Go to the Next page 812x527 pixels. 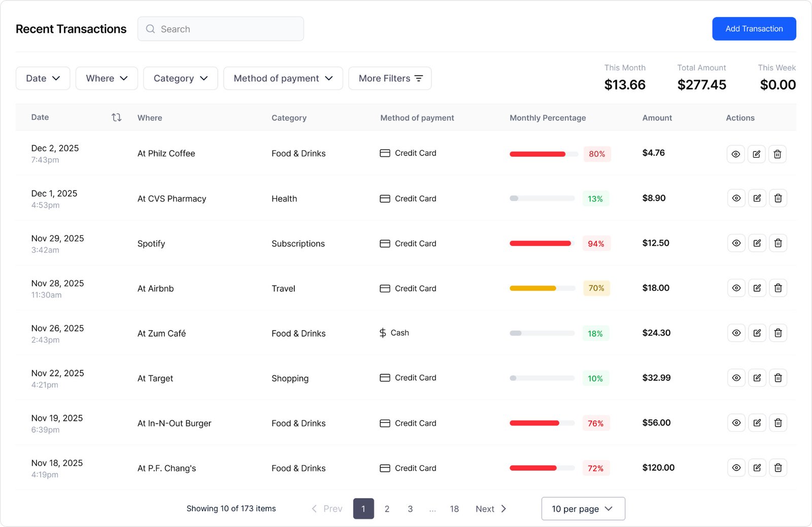491,509
